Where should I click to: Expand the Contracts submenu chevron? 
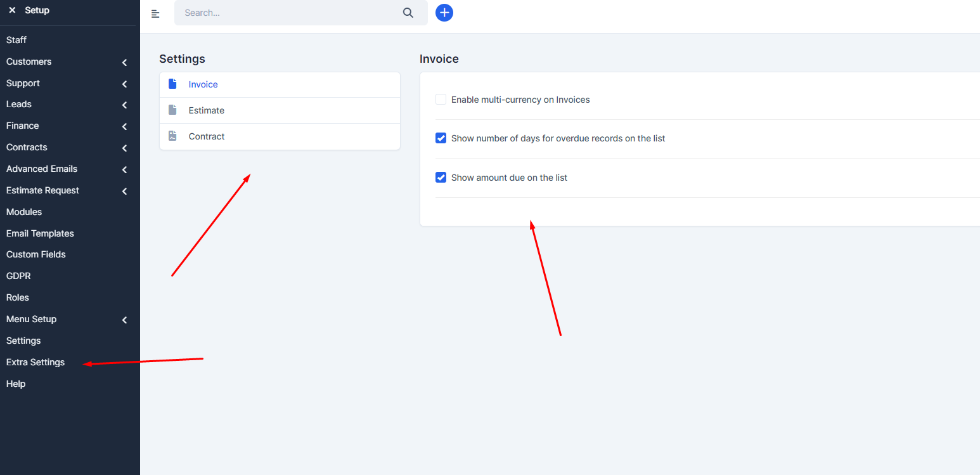pyautogui.click(x=124, y=148)
